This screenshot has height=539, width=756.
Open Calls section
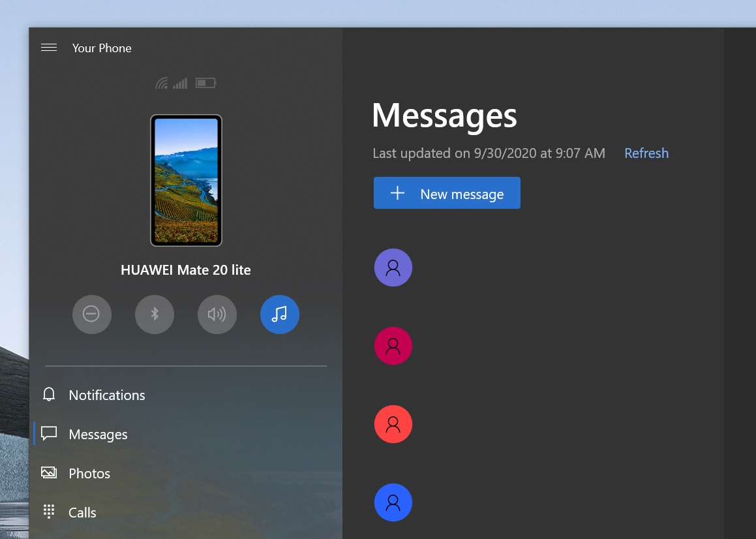coord(82,513)
